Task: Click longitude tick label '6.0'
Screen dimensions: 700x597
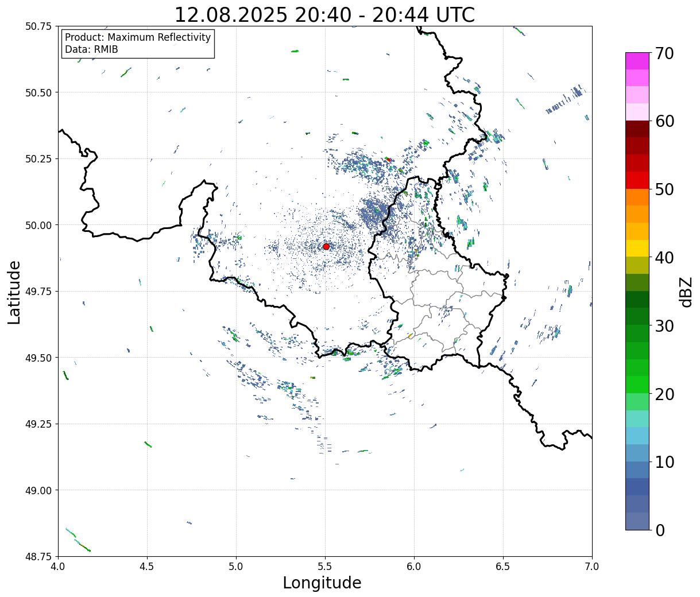Action: pos(414,567)
